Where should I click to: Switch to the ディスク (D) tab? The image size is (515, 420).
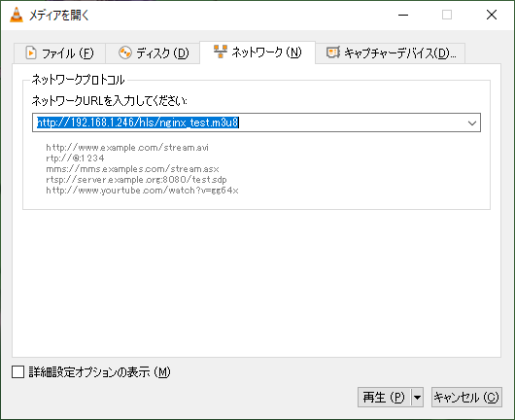click(153, 52)
